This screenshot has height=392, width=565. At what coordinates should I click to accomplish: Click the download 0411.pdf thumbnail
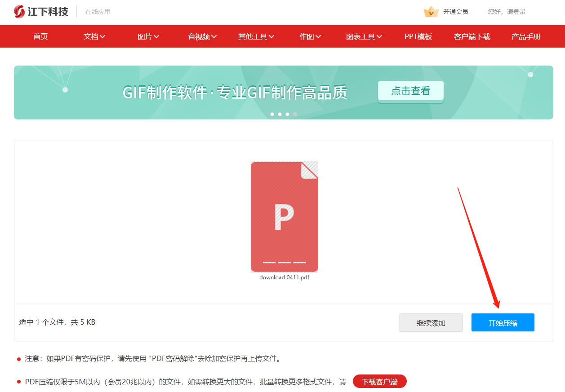[284, 277]
